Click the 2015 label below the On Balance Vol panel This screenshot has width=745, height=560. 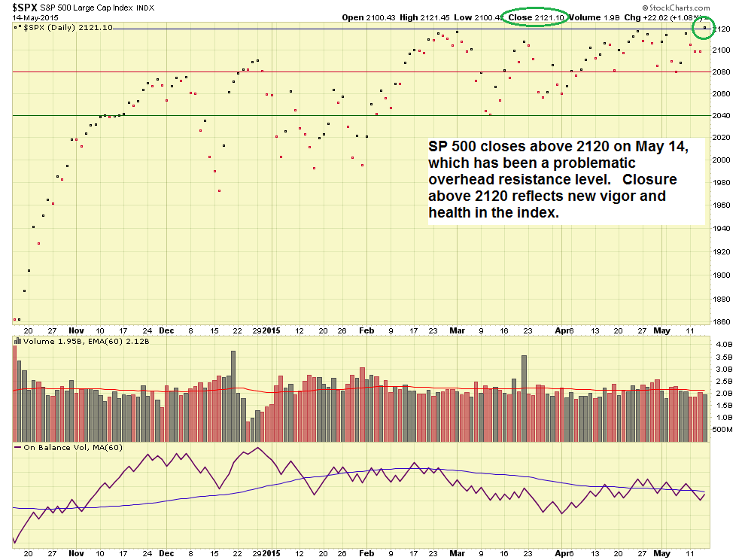point(272,553)
